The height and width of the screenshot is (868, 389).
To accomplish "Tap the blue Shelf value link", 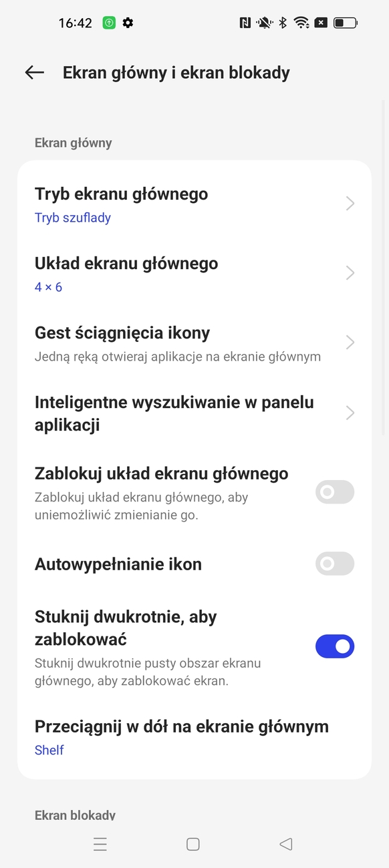I will click(x=49, y=750).
